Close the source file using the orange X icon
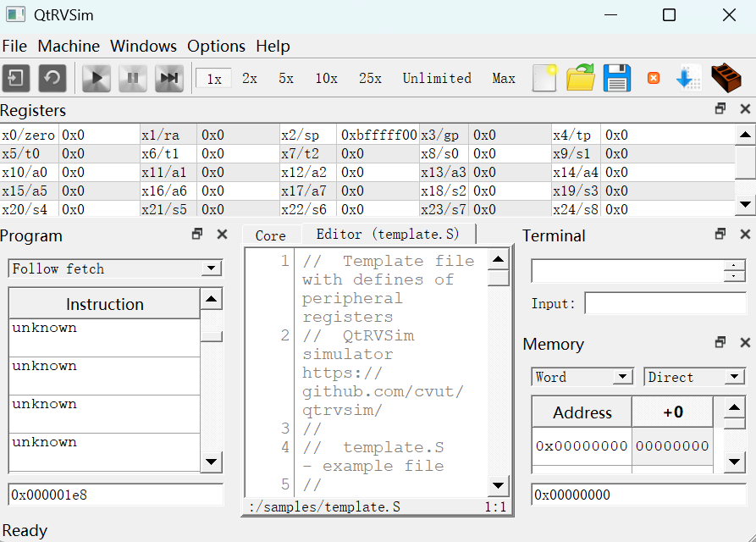Viewport: 756px width, 542px height. [653, 78]
